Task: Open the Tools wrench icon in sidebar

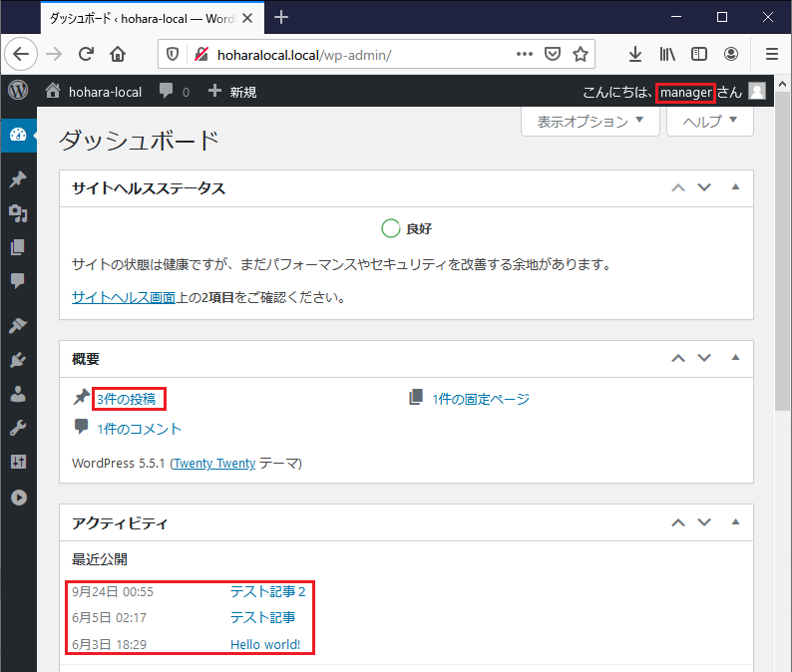Action: click(x=17, y=428)
